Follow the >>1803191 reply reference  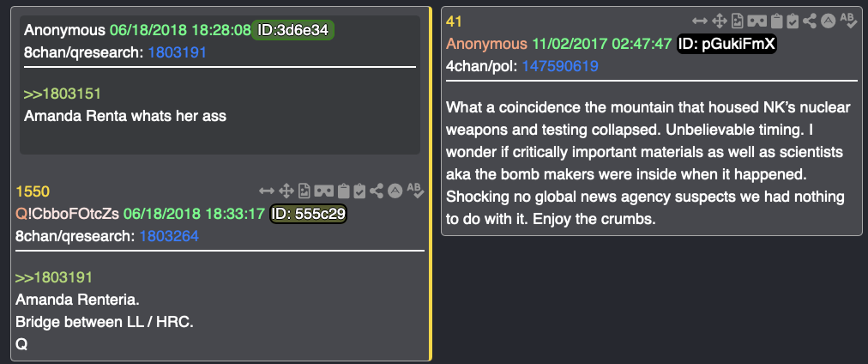54,277
